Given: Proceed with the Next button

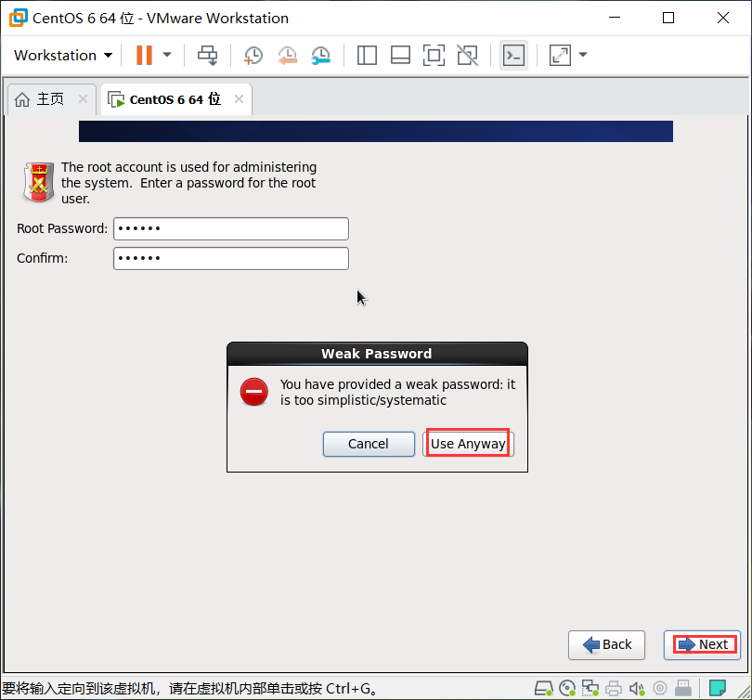Looking at the screenshot, I should click(x=703, y=645).
